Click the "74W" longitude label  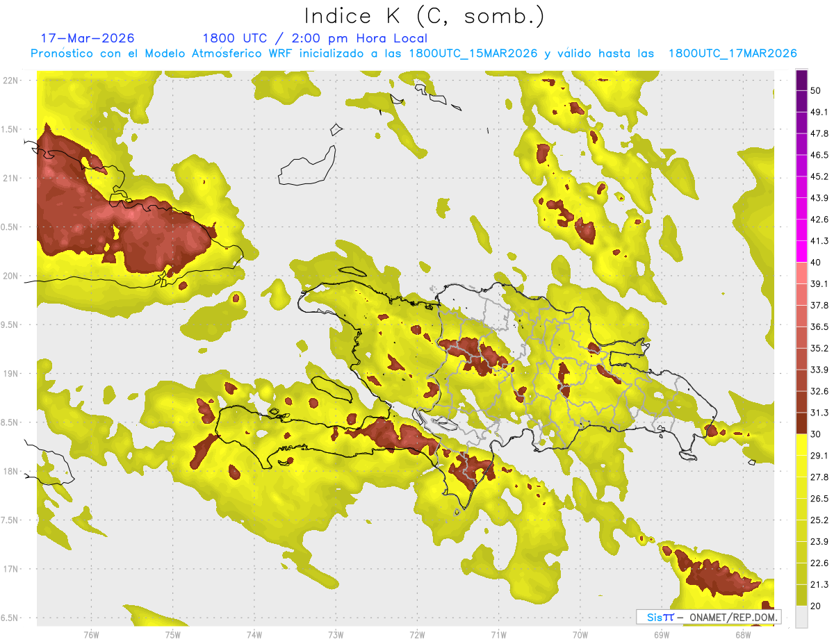(x=254, y=634)
